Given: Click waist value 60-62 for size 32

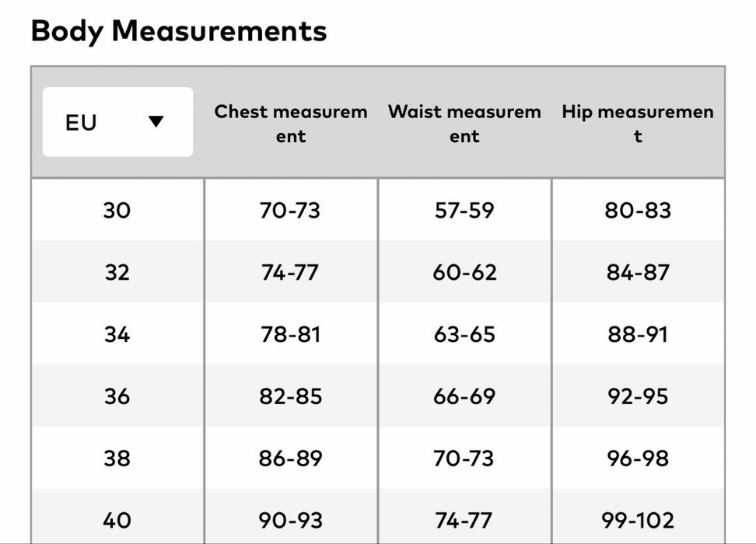Looking at the screenshot, I should coord(464,273).
